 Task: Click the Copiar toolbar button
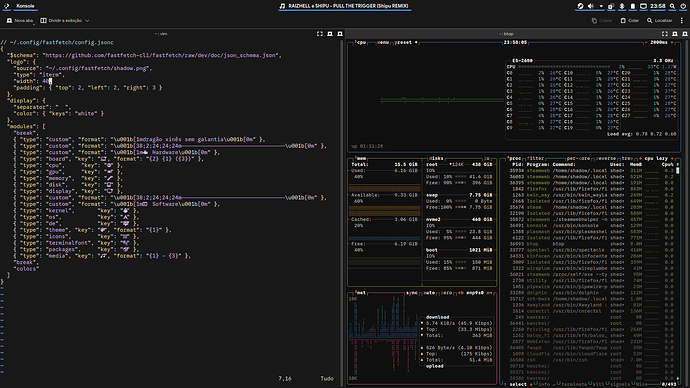[x=602, y=21]
